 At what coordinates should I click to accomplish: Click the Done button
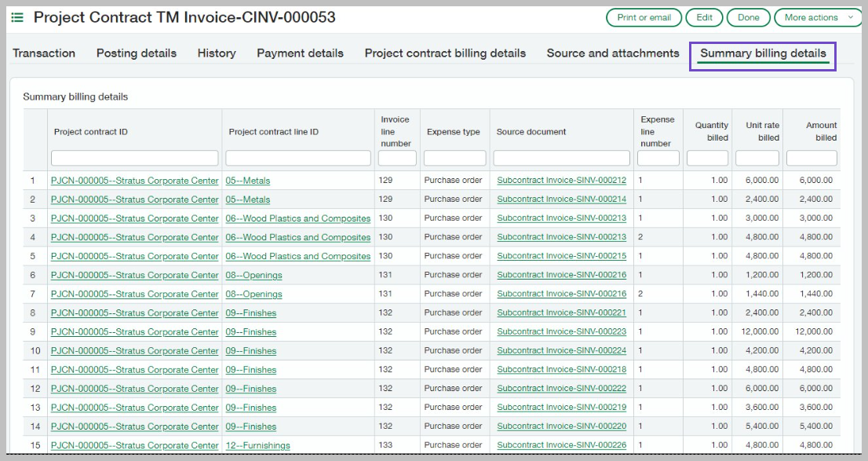(x=748, y=17)
